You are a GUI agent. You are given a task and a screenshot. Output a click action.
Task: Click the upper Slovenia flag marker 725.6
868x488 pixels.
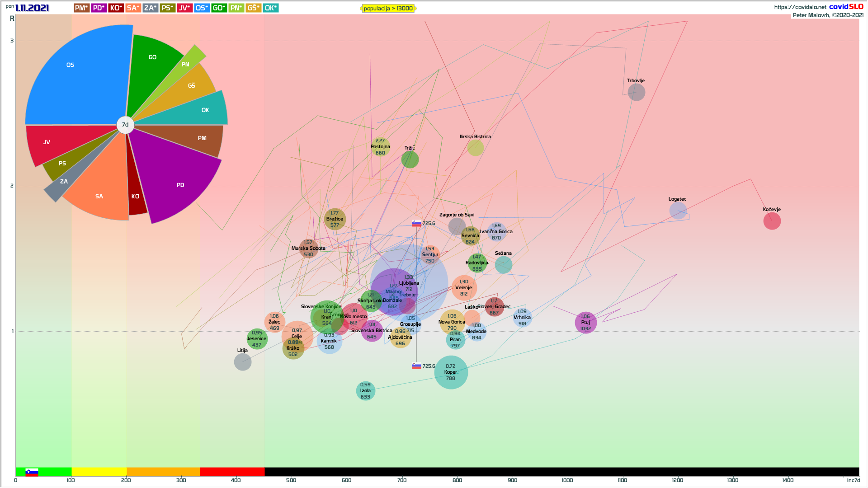416,223
